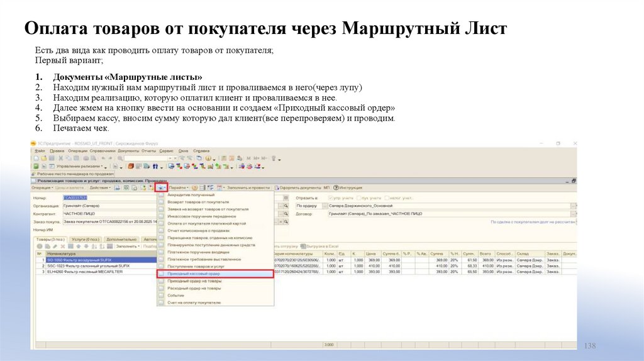Click the Контрагент field ЧАСТНОЕ ЛИЦО
This screenshot has width=644, height=361.
point(109,214)
